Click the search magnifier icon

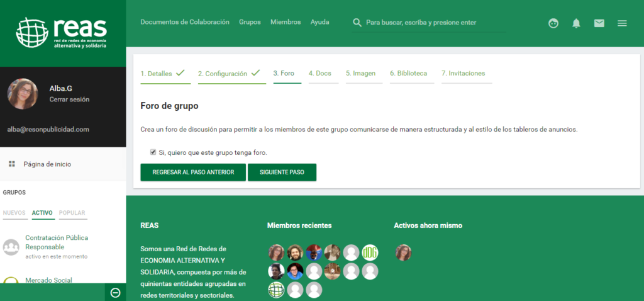pyautogui.click(x=357, y=23)
